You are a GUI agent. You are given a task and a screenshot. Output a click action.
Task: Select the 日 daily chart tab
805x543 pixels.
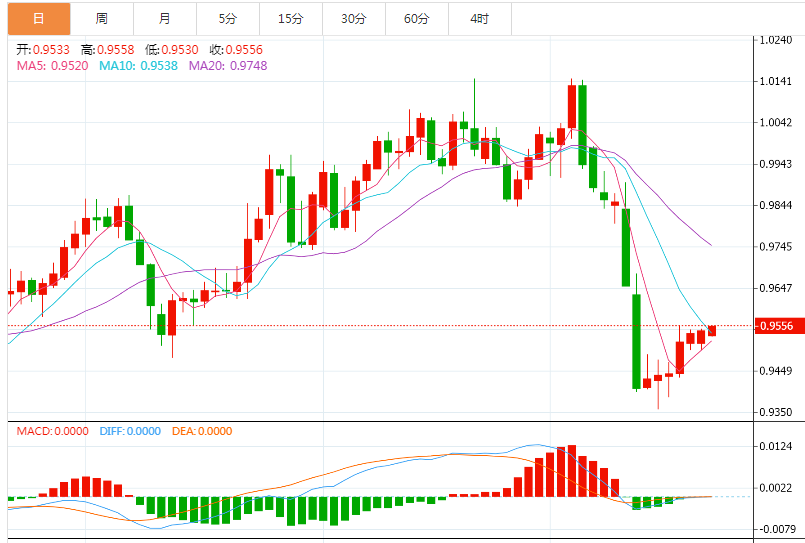(39, 19)
